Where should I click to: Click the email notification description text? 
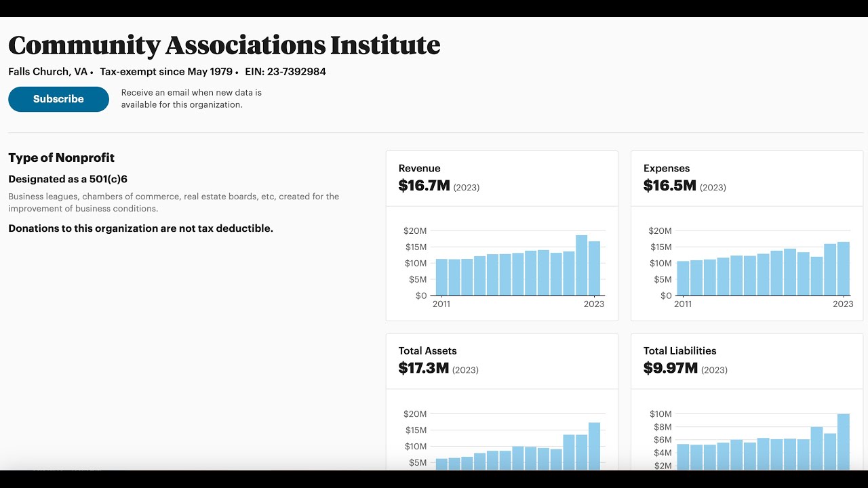[191, 98]
